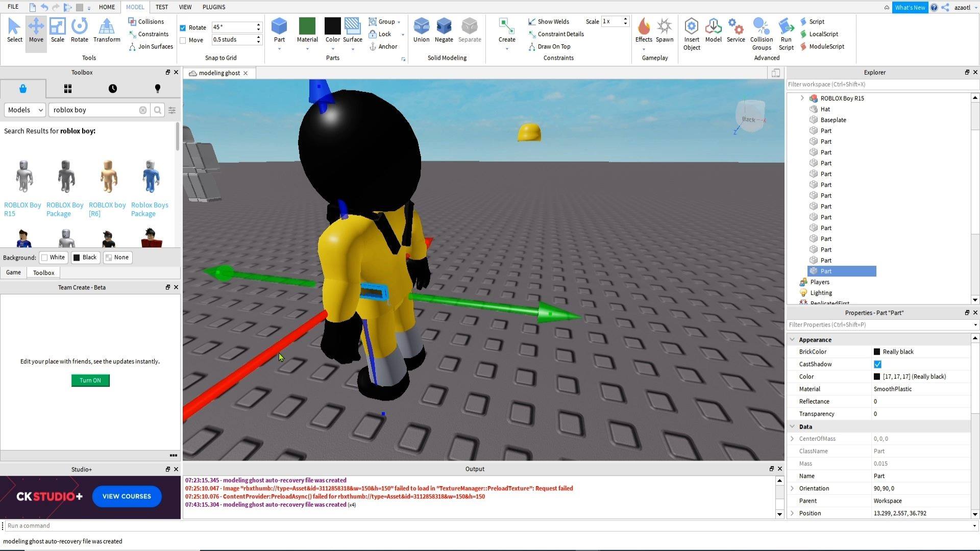Open Roblox Boys Package link

coord(150,209)
